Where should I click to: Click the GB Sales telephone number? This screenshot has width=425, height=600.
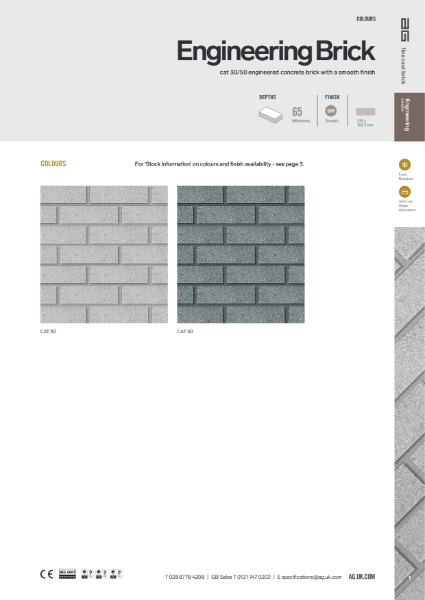241,577
